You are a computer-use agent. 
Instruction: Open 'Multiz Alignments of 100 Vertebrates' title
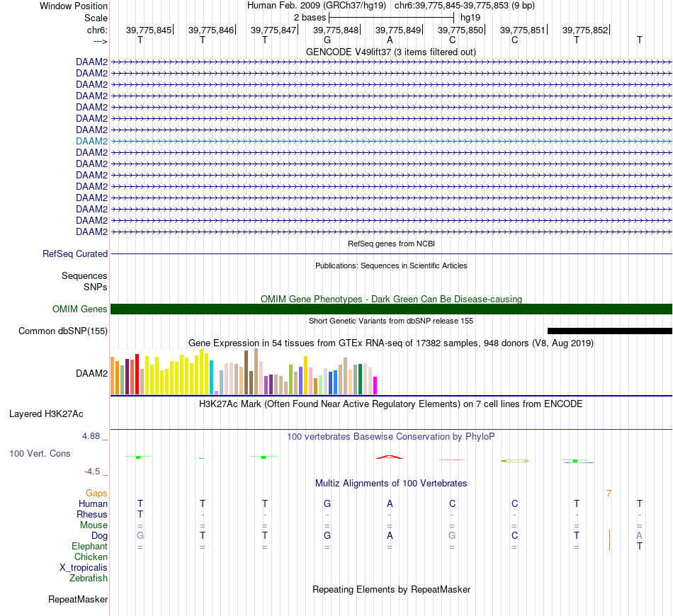391,484
